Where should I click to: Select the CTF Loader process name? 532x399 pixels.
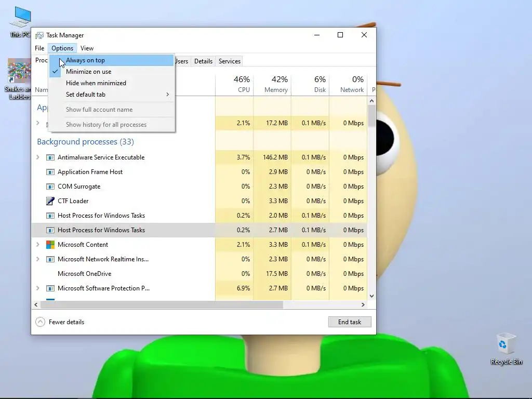[x=73, y=201]
